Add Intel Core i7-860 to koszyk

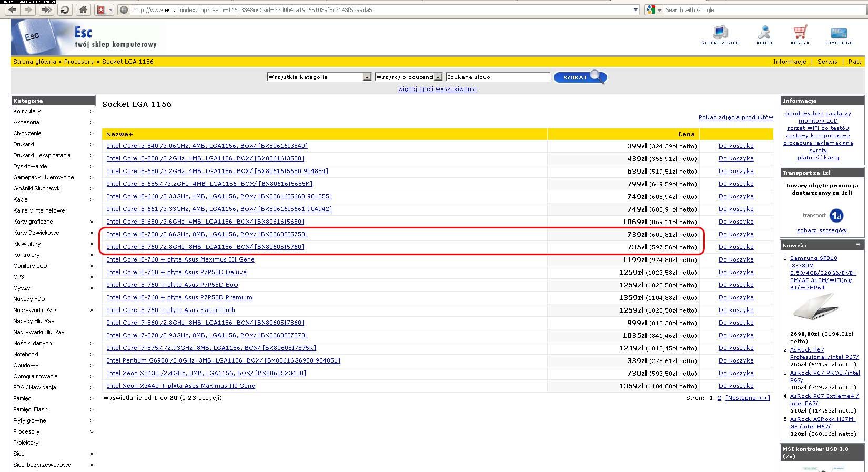736,323
